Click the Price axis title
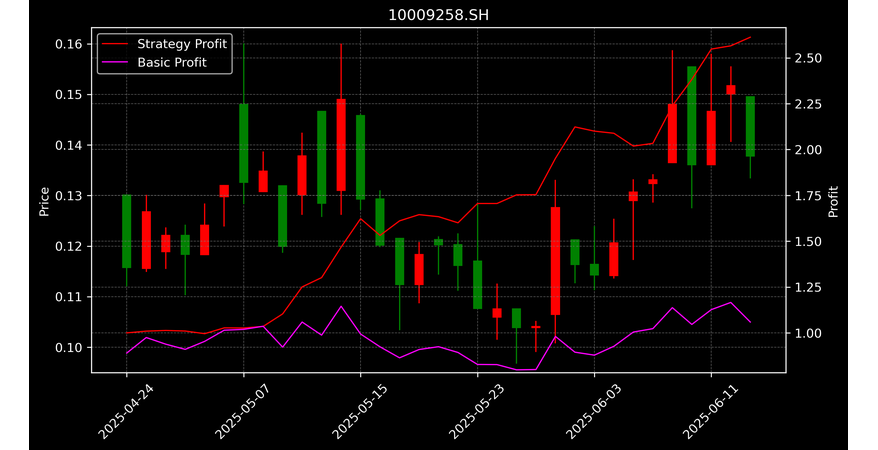 44,201
